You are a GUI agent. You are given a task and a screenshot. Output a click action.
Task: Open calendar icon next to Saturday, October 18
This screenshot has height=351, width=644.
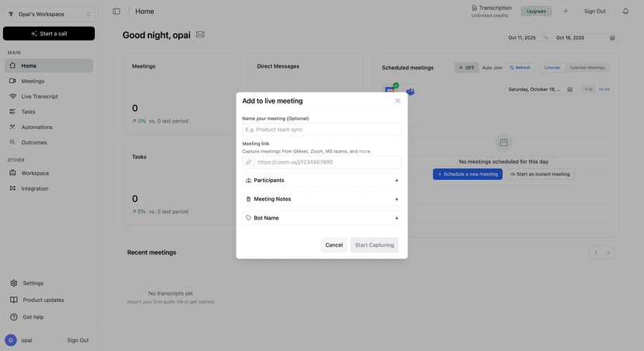(x=569, y=90)
